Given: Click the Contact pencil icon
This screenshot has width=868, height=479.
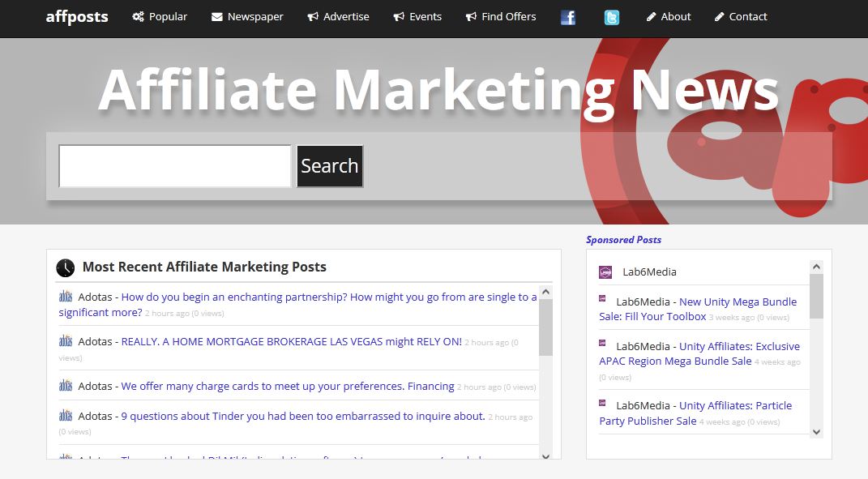Looking at the screenshot, I should (x=719, y=17).
